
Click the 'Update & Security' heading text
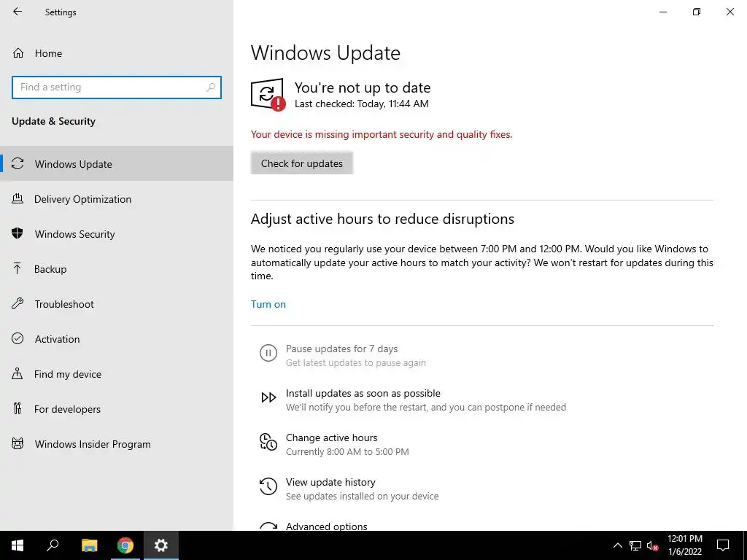[x=53, y=121]
